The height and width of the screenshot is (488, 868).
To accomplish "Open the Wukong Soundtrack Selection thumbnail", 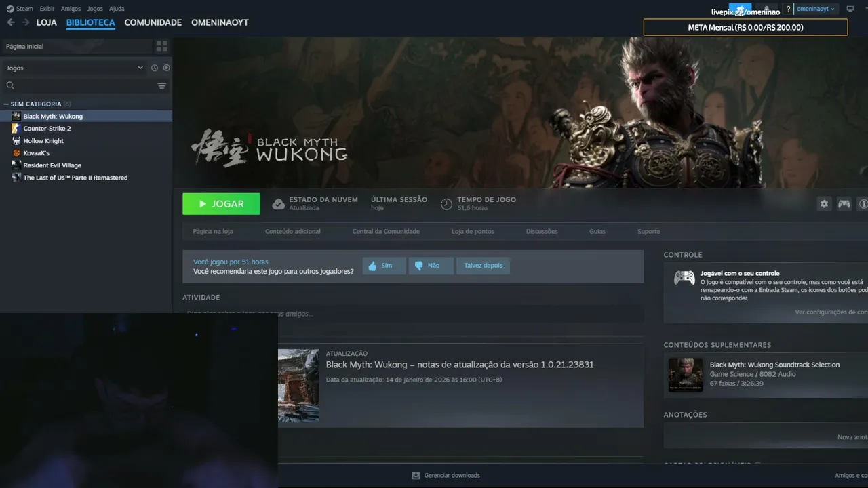I will pyautogui.click(x=685, y=375).
